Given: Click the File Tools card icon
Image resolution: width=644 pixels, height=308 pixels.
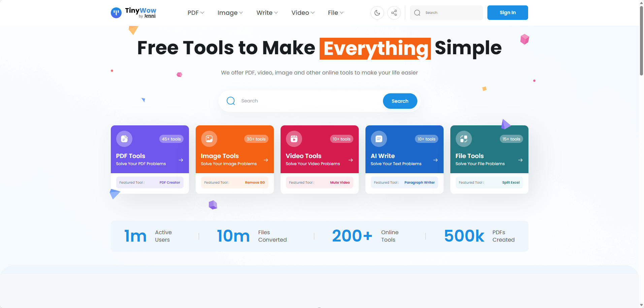Looking at the screenshot, I should (x=464, y=139).
